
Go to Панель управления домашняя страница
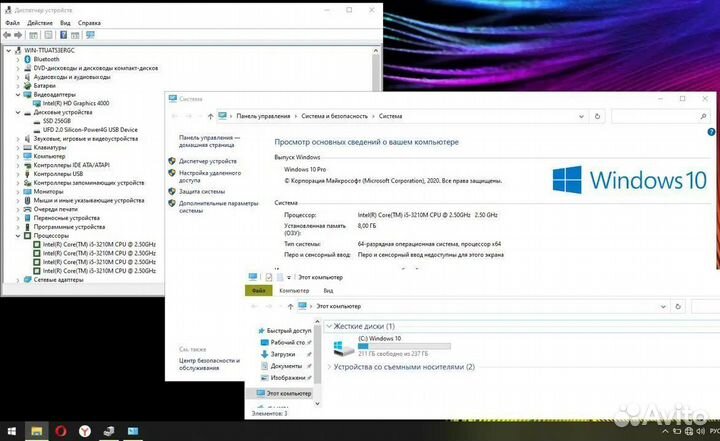[x=209, y=141]
